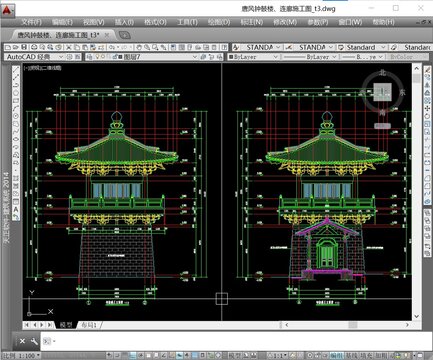Save drawing with the floppy disk icon
433x360 pixels.
pyautogui.click(x=24, y=47)
